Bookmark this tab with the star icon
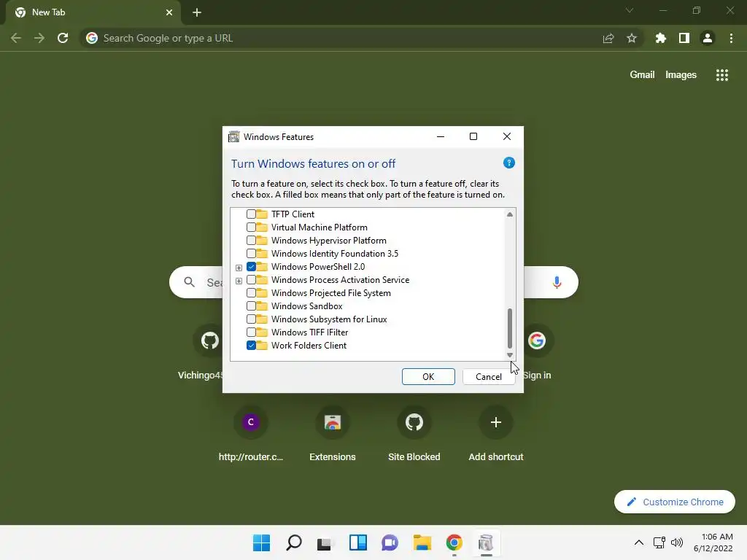Viewport: 747px width, 560px height. [x=632, y=38]
